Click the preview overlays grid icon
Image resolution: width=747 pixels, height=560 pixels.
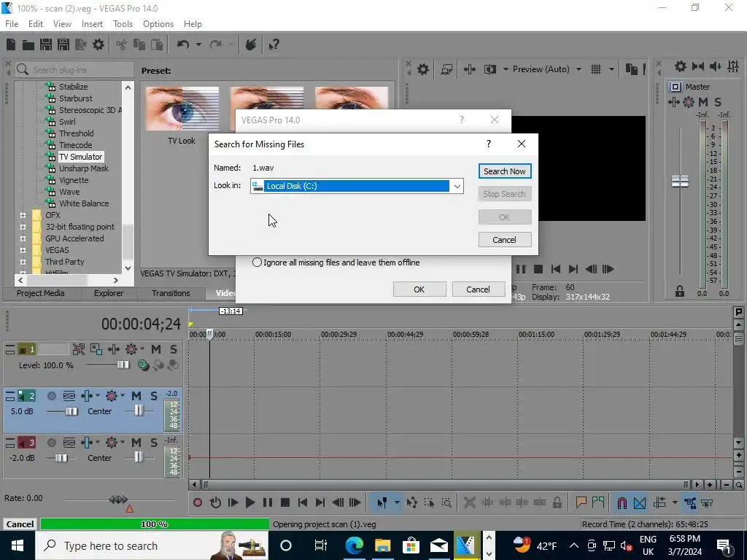(x=595, y=69)
